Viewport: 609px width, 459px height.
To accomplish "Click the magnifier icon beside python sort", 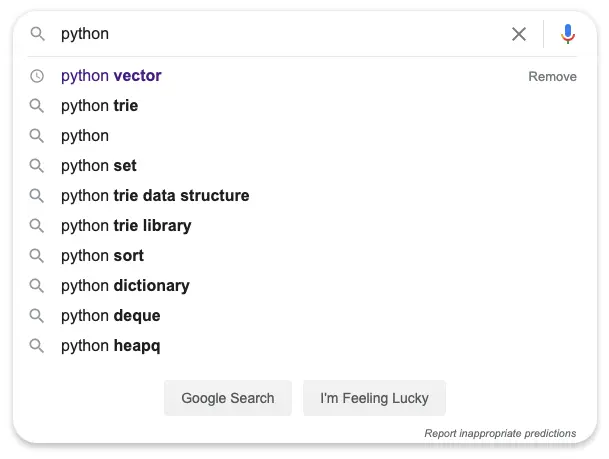I will coord(38,256).
